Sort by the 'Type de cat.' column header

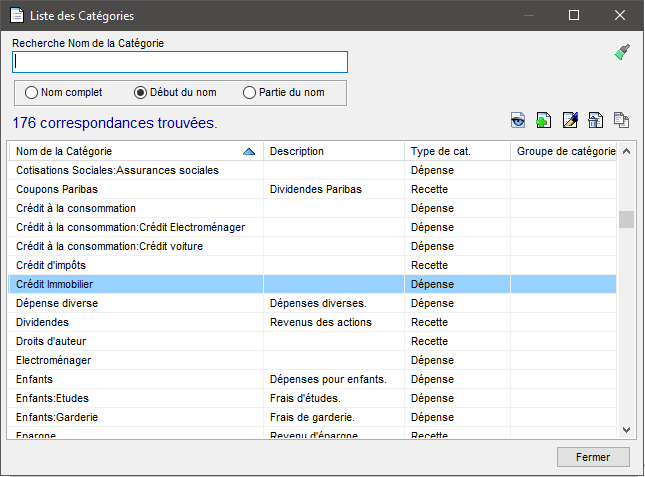(x=440, y=152)
